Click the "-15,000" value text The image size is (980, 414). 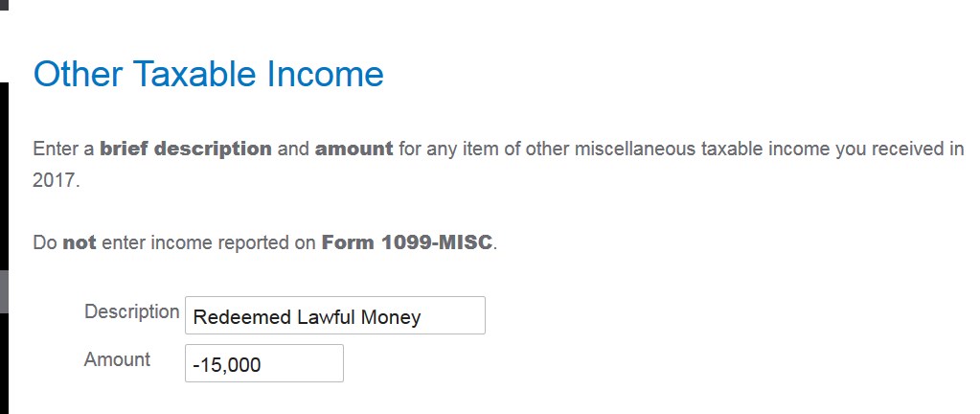pyautogui.click(x=227, y=365)
